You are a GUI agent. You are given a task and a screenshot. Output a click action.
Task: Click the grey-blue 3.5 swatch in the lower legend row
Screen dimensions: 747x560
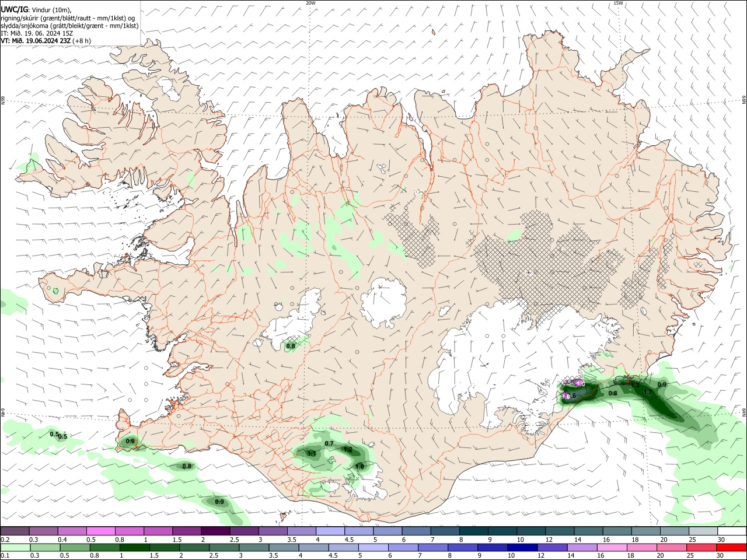[284, 547]
